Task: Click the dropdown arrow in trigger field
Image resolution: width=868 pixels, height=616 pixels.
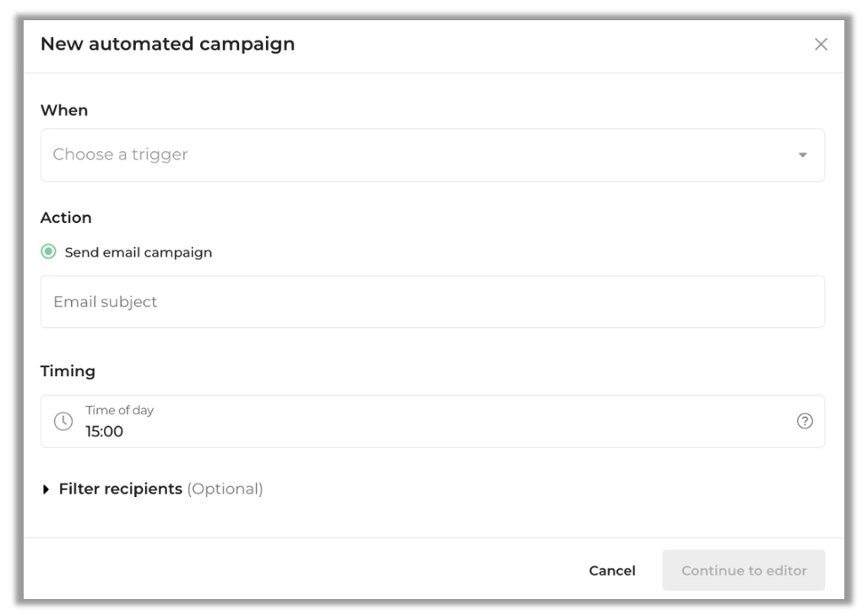Action: [802, 155]
